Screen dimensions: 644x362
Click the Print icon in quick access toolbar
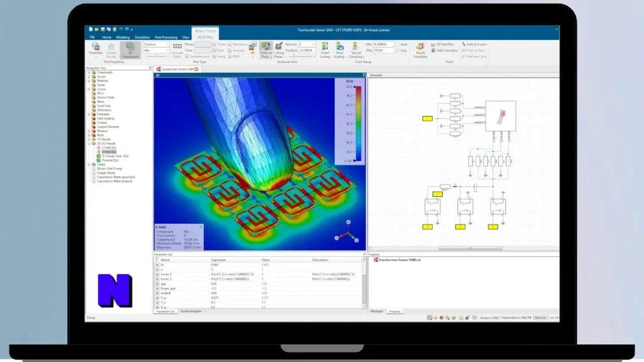click(114, 30)
